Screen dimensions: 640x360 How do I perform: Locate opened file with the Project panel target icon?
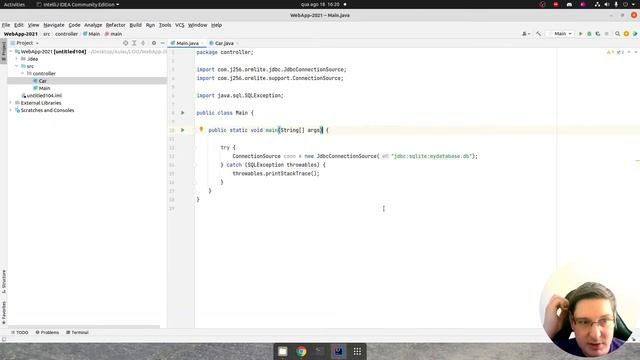(x=126, y=43)
